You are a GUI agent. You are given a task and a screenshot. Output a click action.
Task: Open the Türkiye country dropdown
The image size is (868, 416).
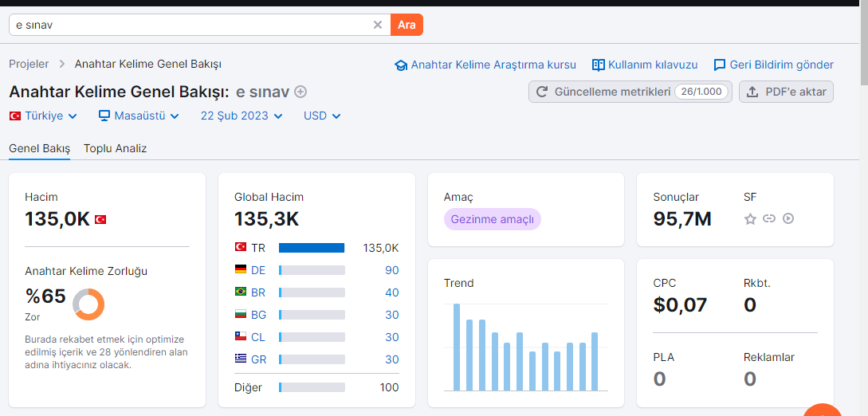point(43,116)
